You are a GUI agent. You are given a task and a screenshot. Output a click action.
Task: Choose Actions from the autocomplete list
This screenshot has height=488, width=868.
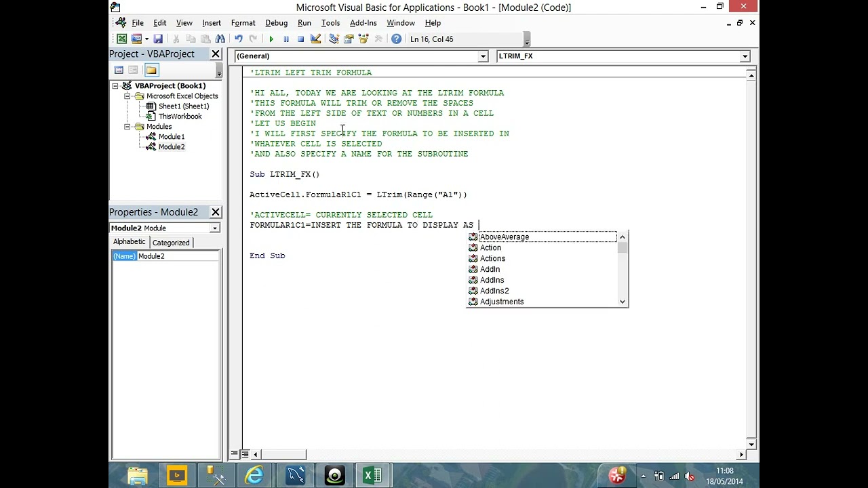click(542, 259)
